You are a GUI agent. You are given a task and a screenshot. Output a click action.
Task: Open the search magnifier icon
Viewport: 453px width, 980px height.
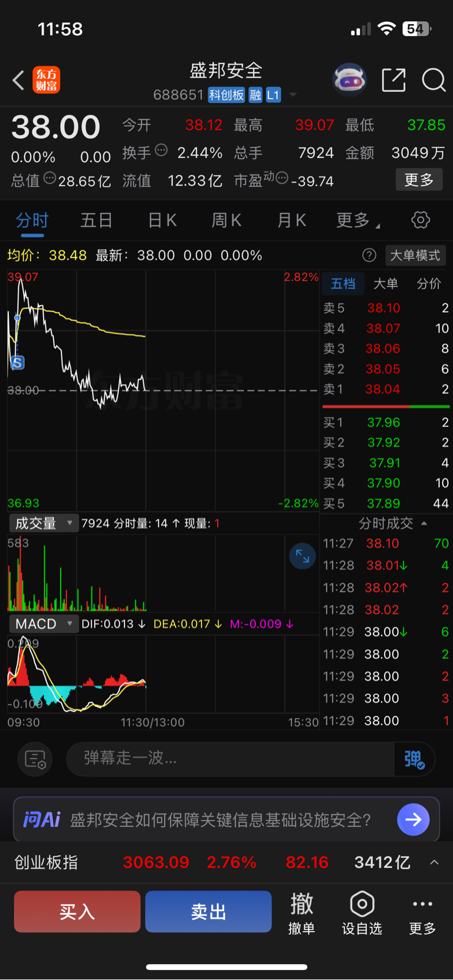434,80
